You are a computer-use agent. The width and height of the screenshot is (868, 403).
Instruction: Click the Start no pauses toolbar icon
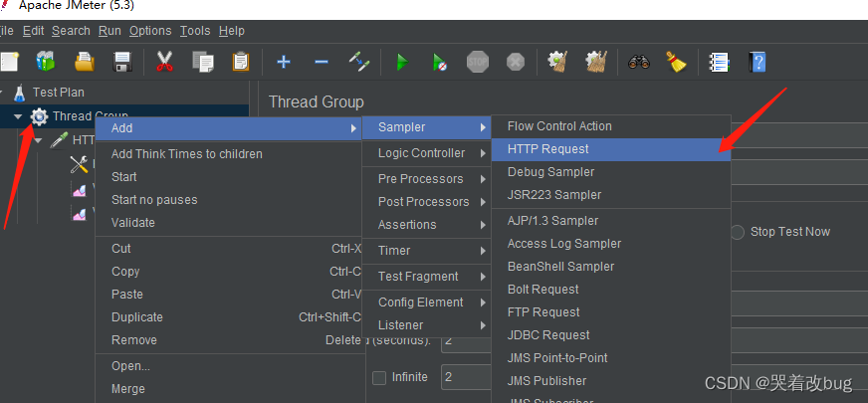coord(440,62)
